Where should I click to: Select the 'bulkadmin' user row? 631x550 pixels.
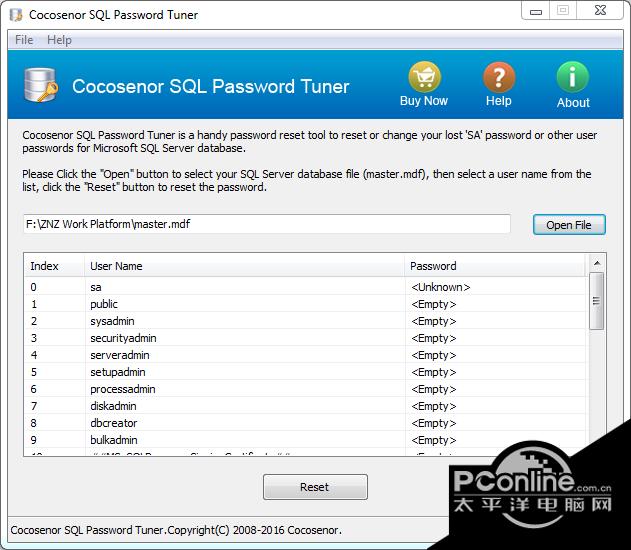pyautogui.click(x=305, y=440)
